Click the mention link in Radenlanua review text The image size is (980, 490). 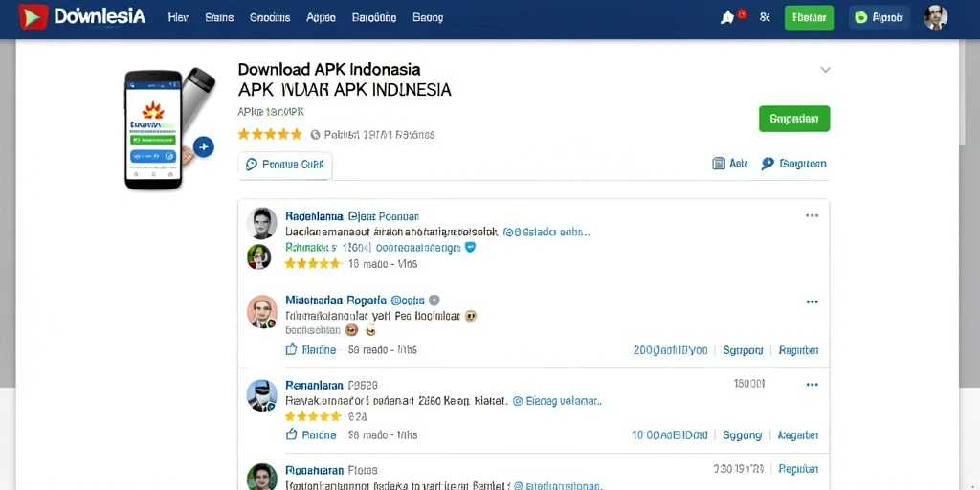pyautogui.click(x=546, y=232)
